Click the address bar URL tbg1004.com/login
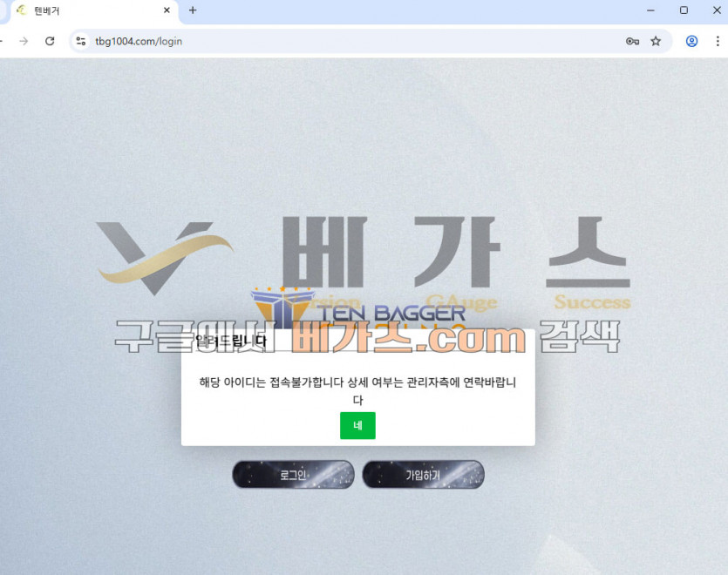Viewport: 728px width, 575px height. [x=139, y=41]
